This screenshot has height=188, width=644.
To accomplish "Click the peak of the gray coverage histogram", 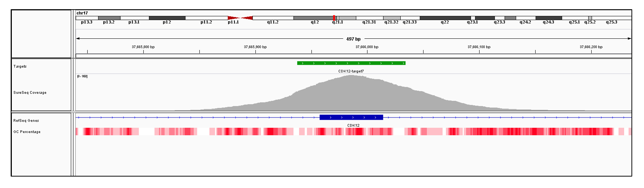I will (x=351, y=76).
